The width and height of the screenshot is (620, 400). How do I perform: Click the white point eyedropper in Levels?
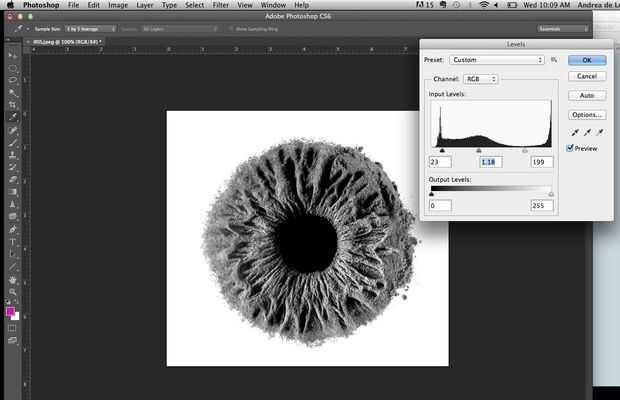[597, 131]
